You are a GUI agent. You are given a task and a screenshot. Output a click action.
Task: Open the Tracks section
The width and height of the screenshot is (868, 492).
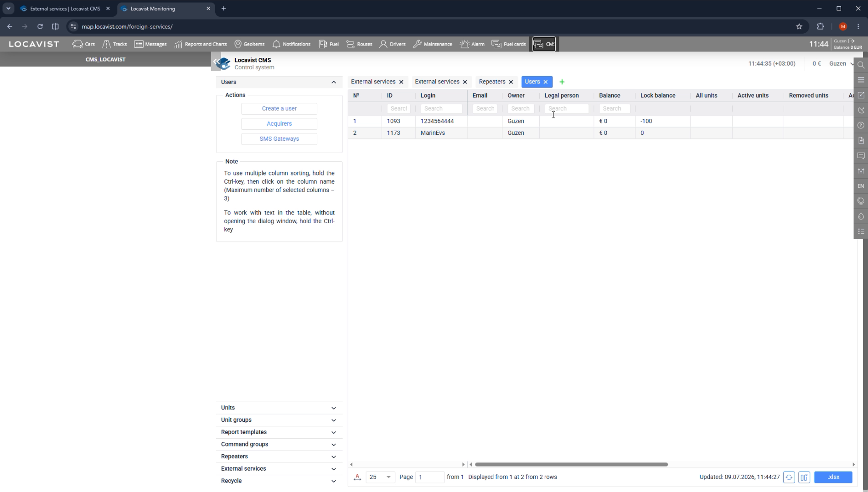click(x=114, y=44)
